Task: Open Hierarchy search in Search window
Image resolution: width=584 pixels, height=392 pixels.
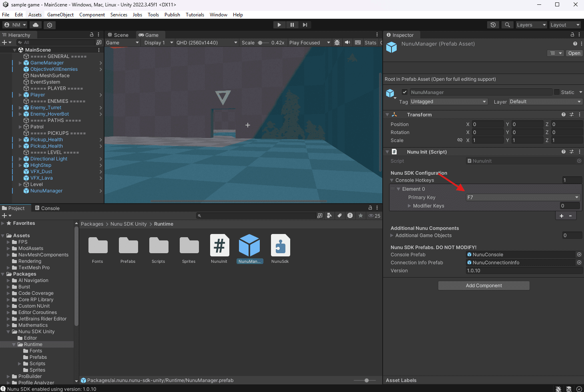Action: pyautogui.click(x=99, y=42)
